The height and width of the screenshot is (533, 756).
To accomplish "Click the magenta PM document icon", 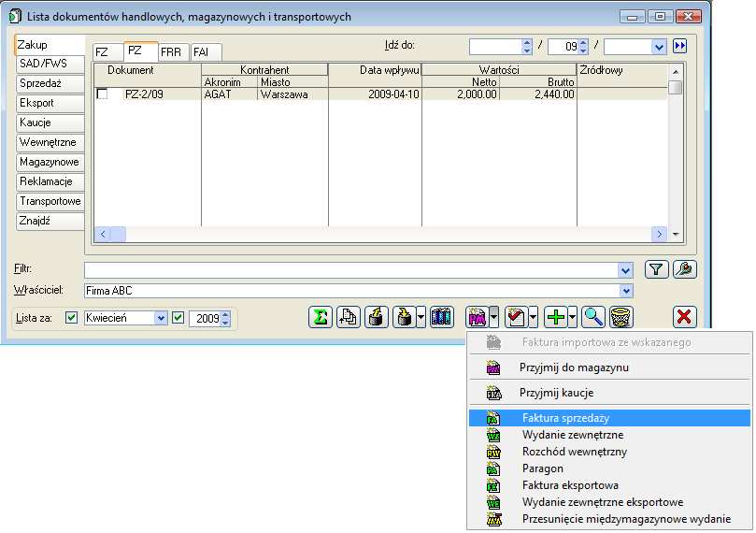I will 478,317.
